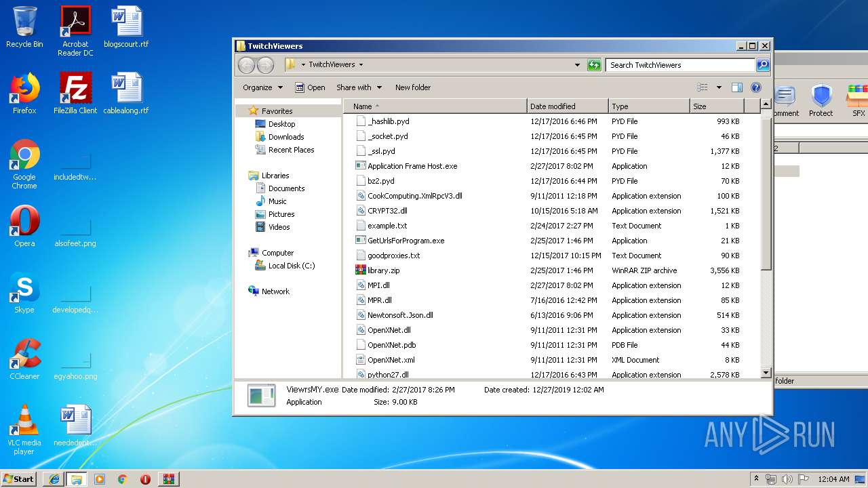Select Local Disk (C:) in navigation pane

point(292,266)
